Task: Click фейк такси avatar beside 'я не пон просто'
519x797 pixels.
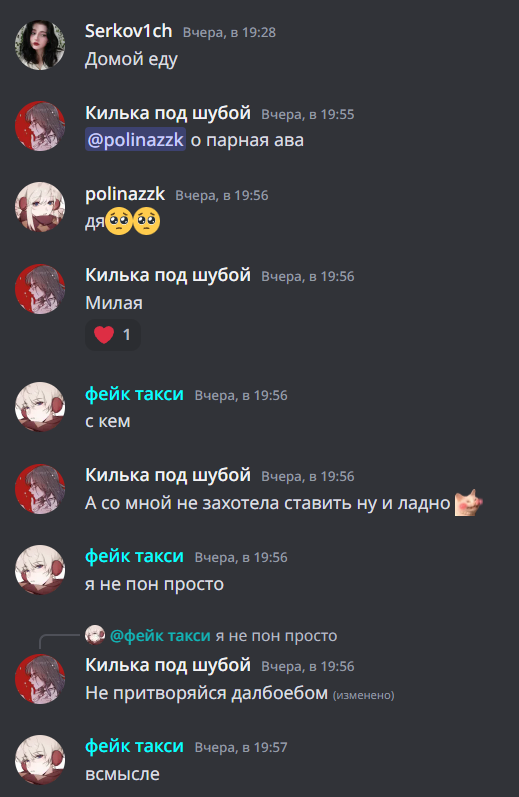Action: click(40, 570)
